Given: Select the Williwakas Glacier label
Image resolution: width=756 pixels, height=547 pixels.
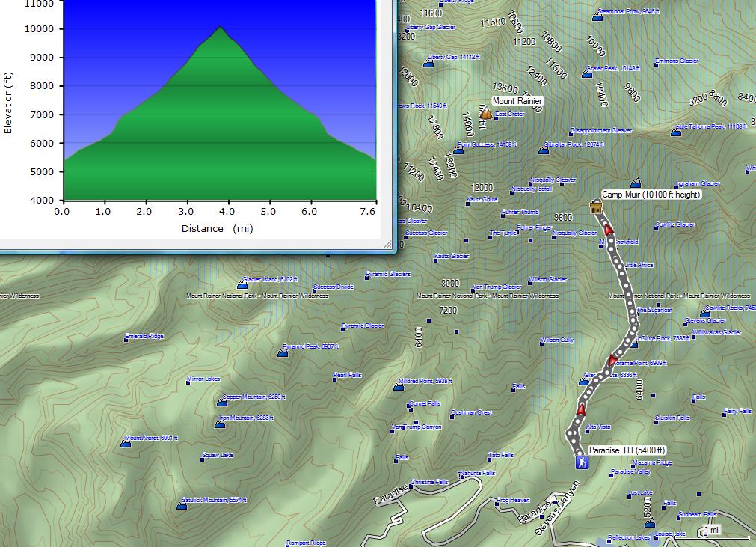Looking at the screenshot, I should (717, 331).
